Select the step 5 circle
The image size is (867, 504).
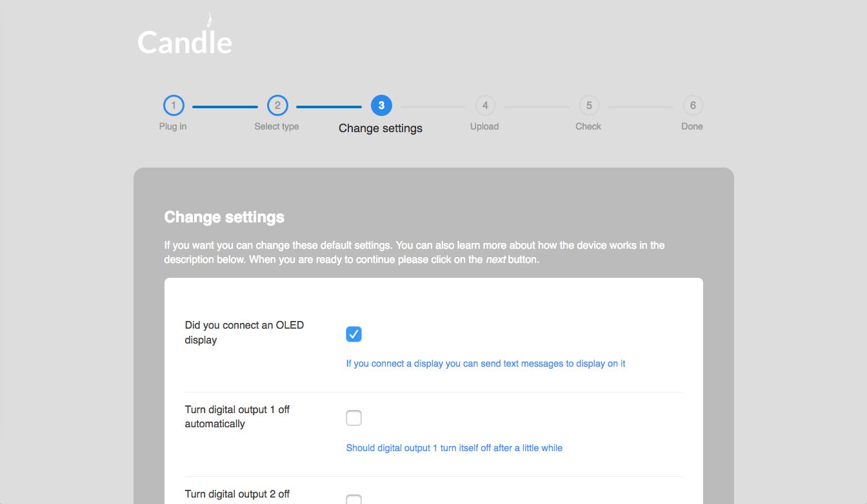click(589, 106)
